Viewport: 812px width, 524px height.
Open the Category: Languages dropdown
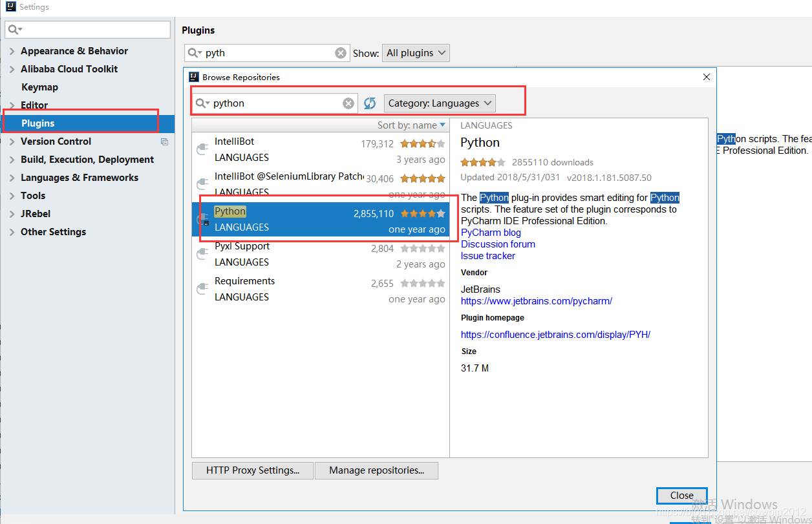tap(440, 103)
